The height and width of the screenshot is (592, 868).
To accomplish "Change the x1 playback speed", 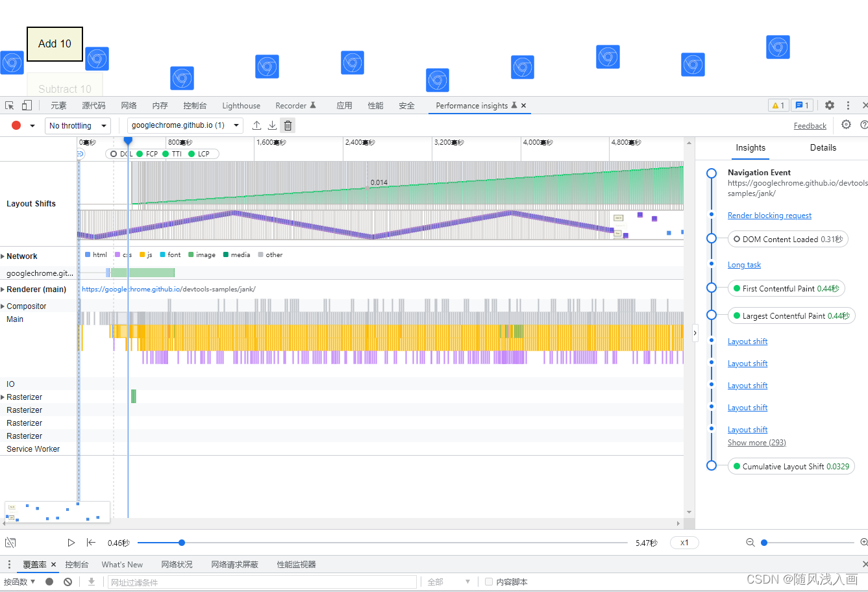I will point(684,543).
